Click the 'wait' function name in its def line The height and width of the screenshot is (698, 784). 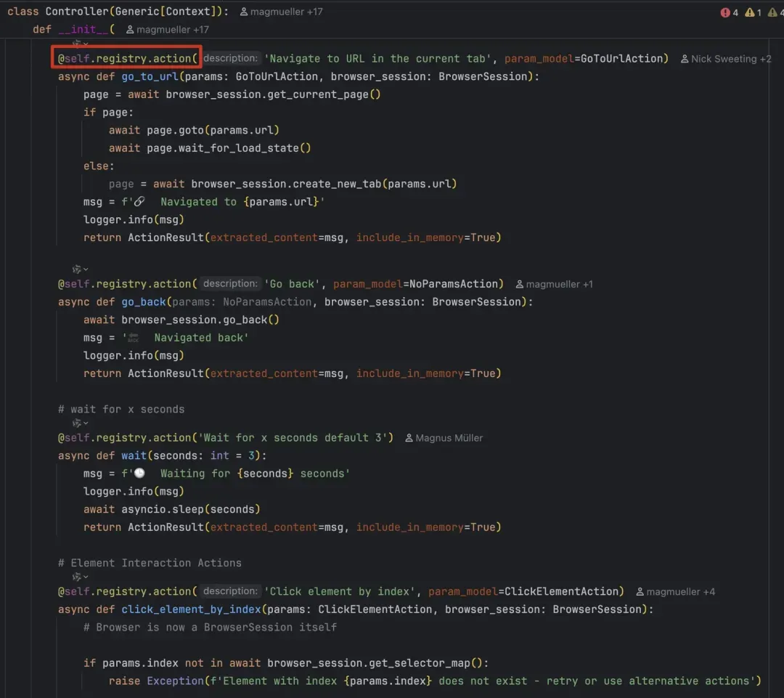click(x=134, y=456)
